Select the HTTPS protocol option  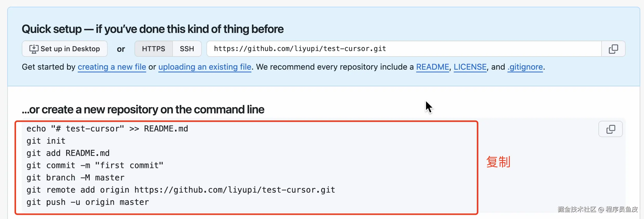(154, 49)
